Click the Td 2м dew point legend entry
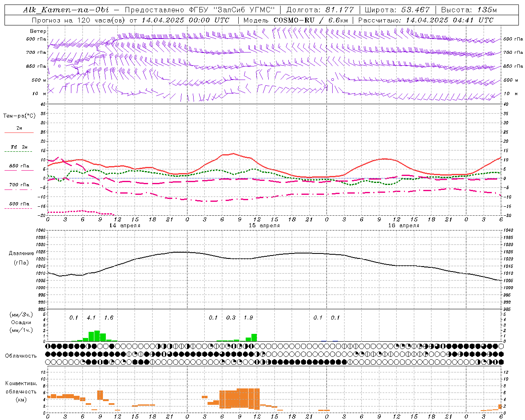 coord(19,147)
